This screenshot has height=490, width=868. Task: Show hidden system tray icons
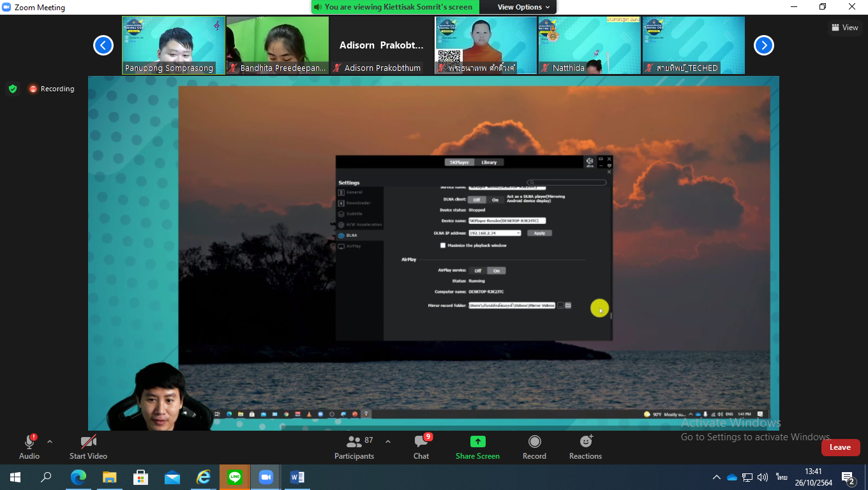coord(717,477)
